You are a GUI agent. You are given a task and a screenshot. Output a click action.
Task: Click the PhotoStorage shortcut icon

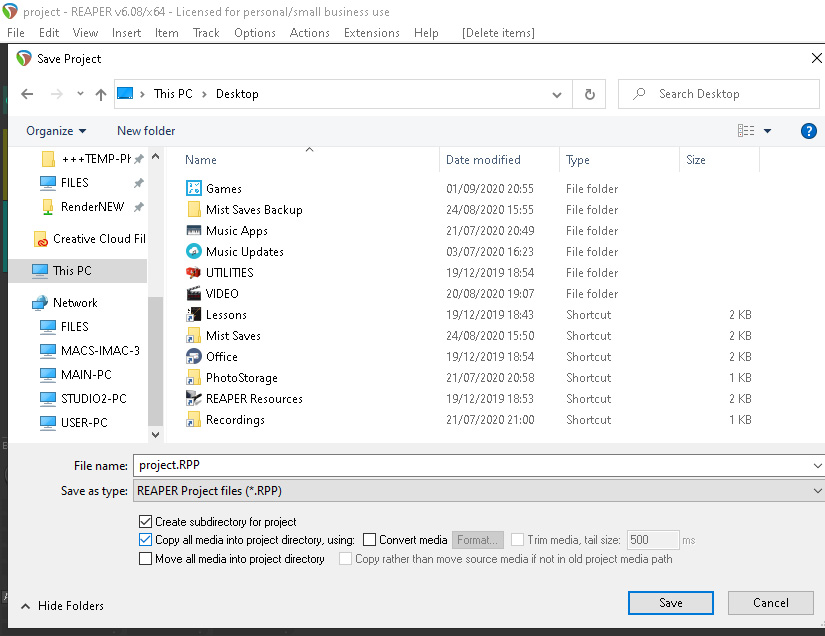(x=194, y=378)
